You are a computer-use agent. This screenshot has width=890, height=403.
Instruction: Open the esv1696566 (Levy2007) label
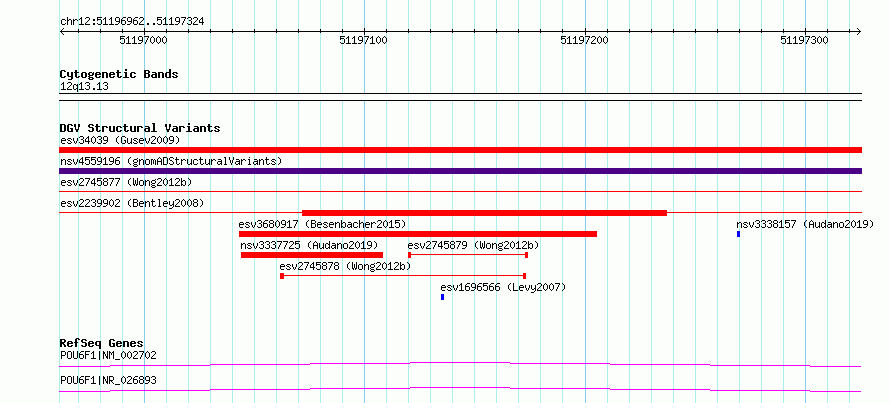click(x=503, y=287)
